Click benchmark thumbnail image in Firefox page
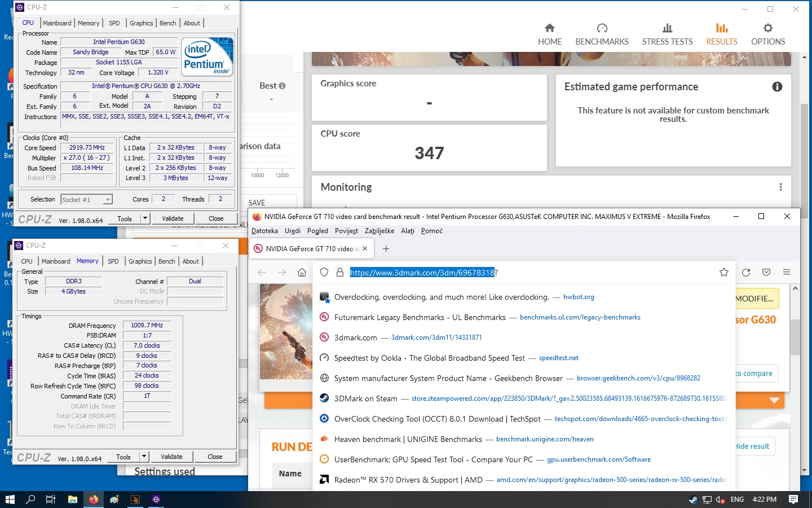 pos(286,331)
